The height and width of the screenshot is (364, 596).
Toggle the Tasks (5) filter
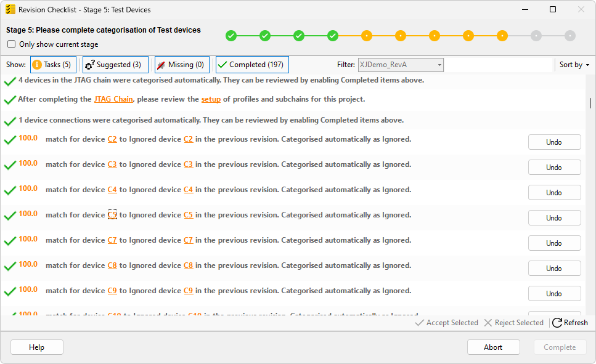[52, 65]
